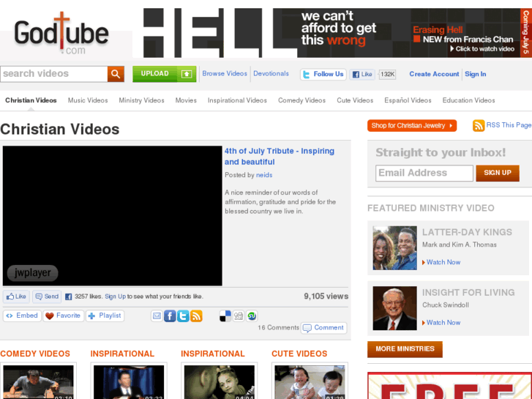The image size is (532, 399).
Task: Open the Embed code option
Action: 22,316
